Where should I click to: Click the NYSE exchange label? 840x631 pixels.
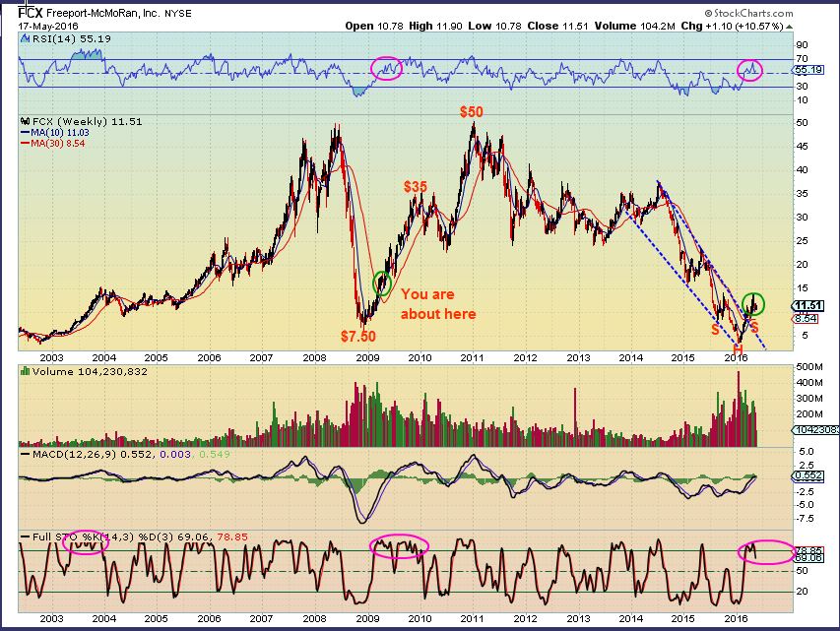(x=178, y=14)
